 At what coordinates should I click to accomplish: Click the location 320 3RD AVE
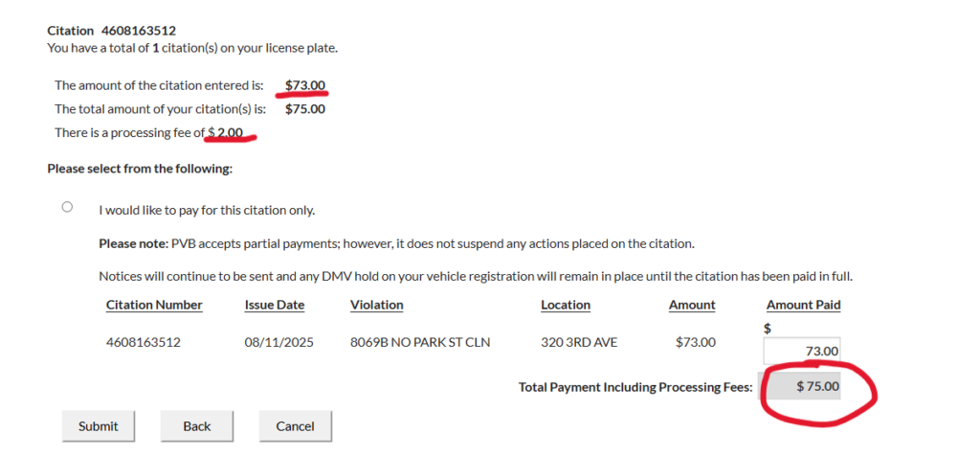pyautogui.click(x=579, y=342)
